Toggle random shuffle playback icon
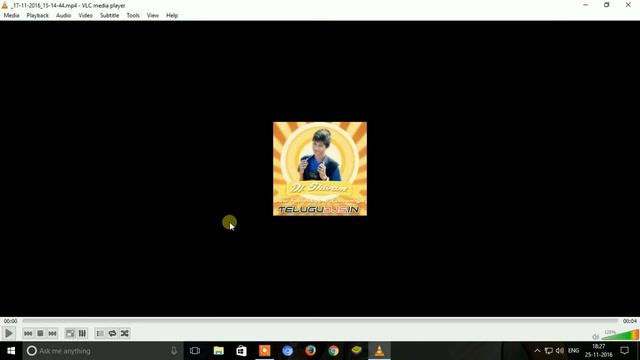The image size is (640, 360). click(124, 333)
